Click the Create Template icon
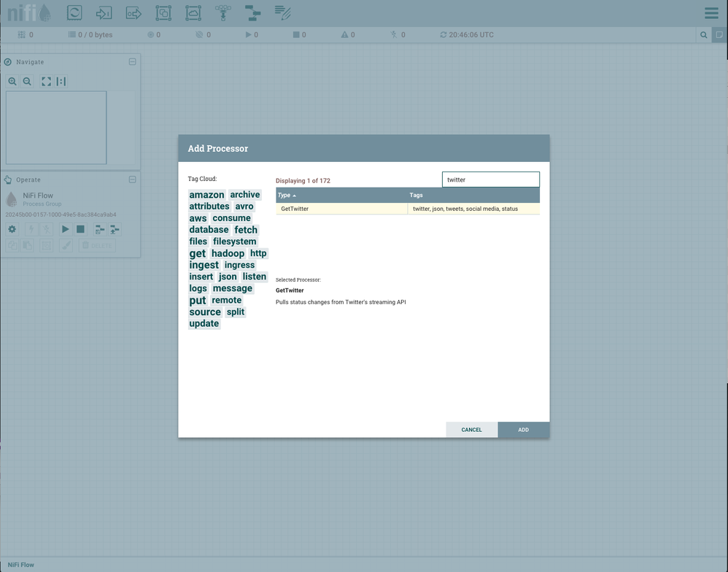Viewport: 728px width, 572px height. [x=99, y=229]
